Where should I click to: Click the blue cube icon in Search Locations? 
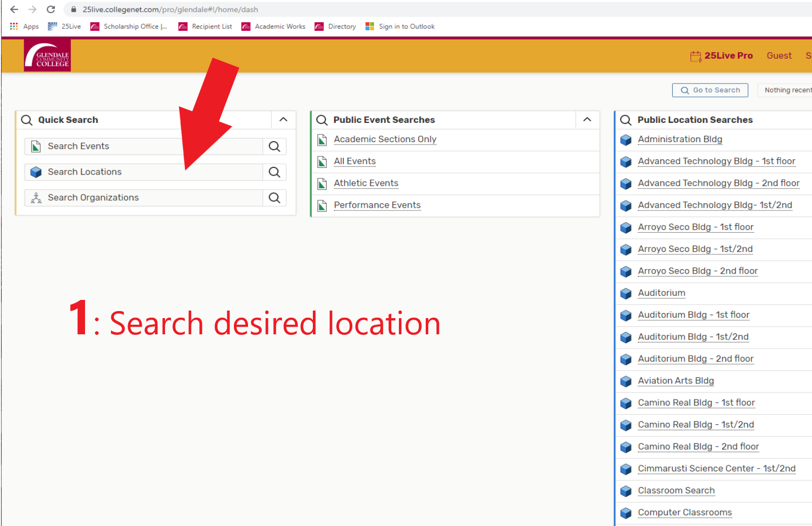click(36, 172)
